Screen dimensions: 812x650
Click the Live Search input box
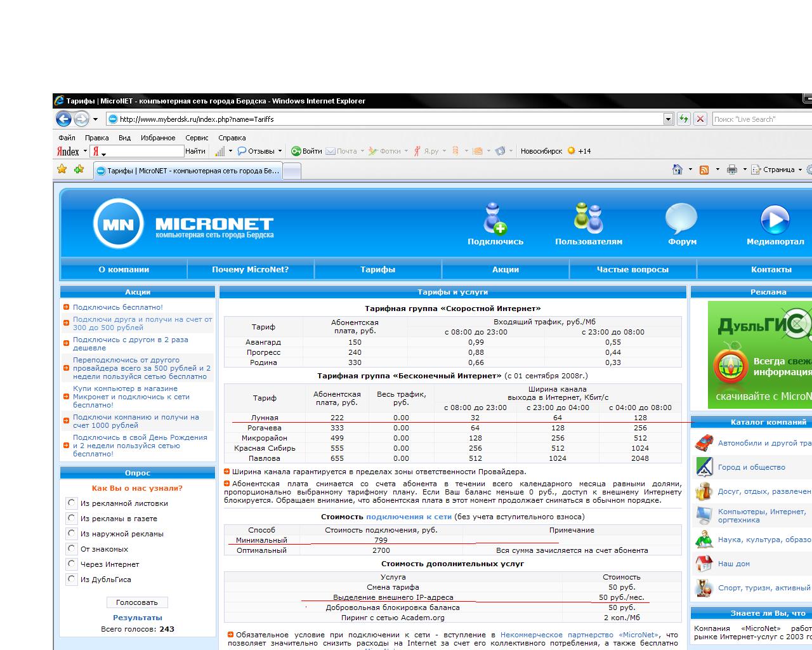click(x=762, y=119)
